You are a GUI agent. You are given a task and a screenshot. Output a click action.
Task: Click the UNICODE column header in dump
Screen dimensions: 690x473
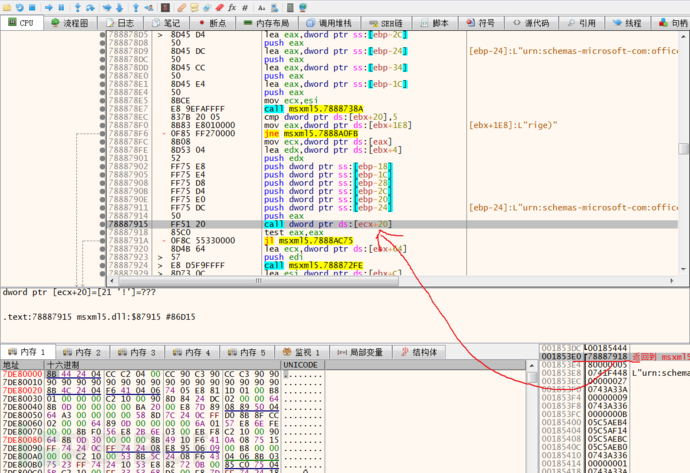tap(301, 365)
